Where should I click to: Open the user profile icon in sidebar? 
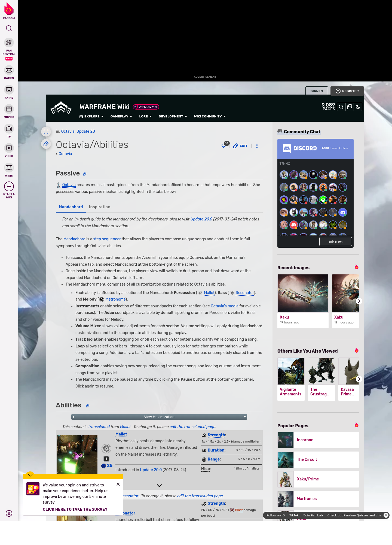(9, 513)
